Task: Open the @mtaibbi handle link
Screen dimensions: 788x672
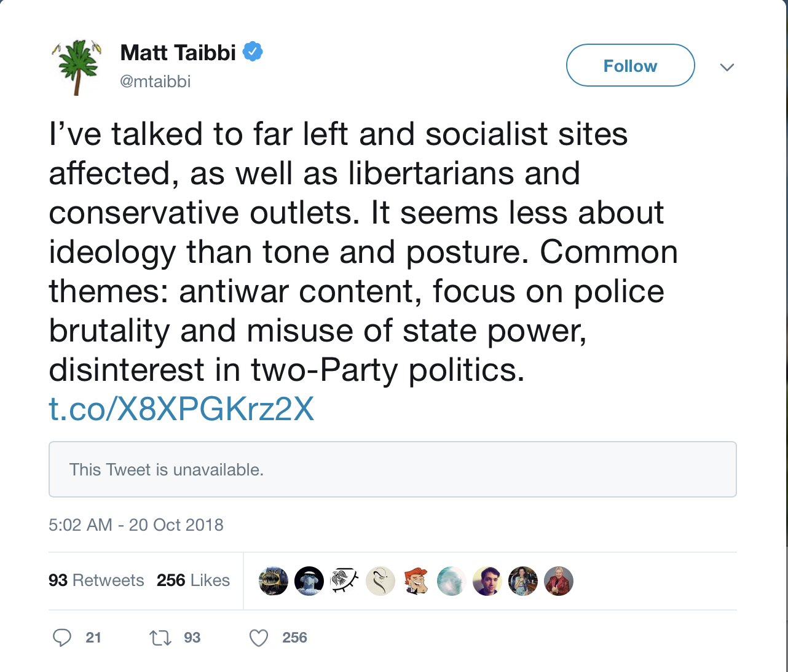Action: click(156, 81)
